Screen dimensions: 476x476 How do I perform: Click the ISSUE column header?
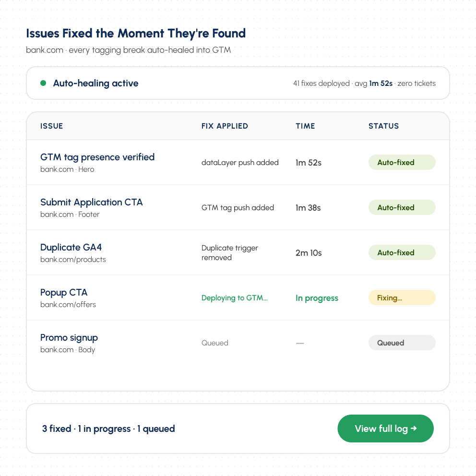[x=52, y=126]
